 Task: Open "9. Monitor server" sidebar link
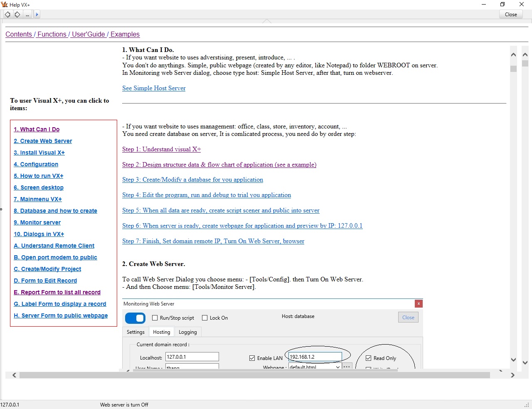(37, 222)
